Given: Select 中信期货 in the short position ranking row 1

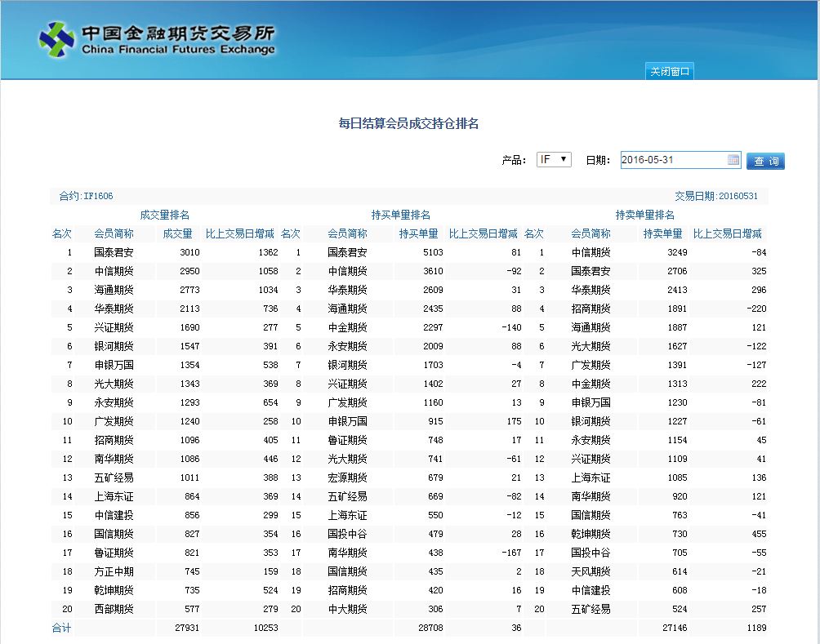Looking at the screenshot, I should pyautogui.click(x=591, y=252).
